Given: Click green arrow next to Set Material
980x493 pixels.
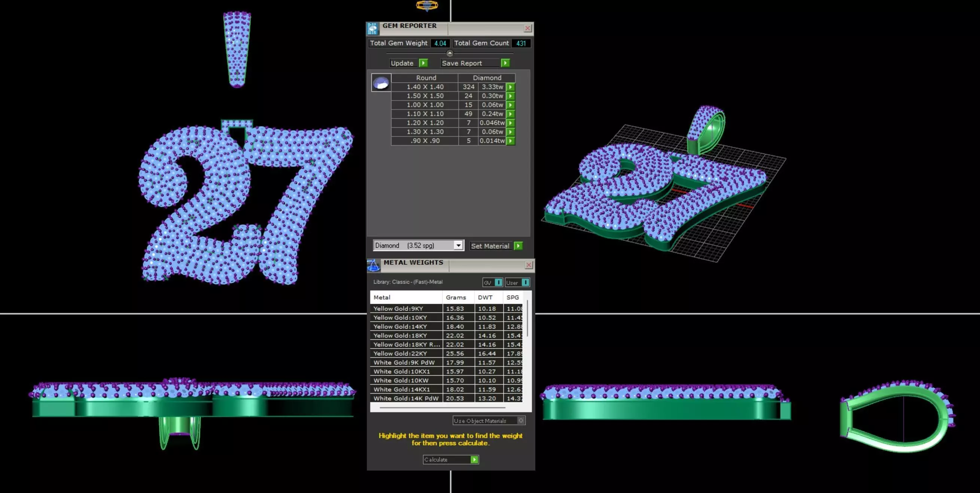Looking at the screenshot, I should click(518, 246).
